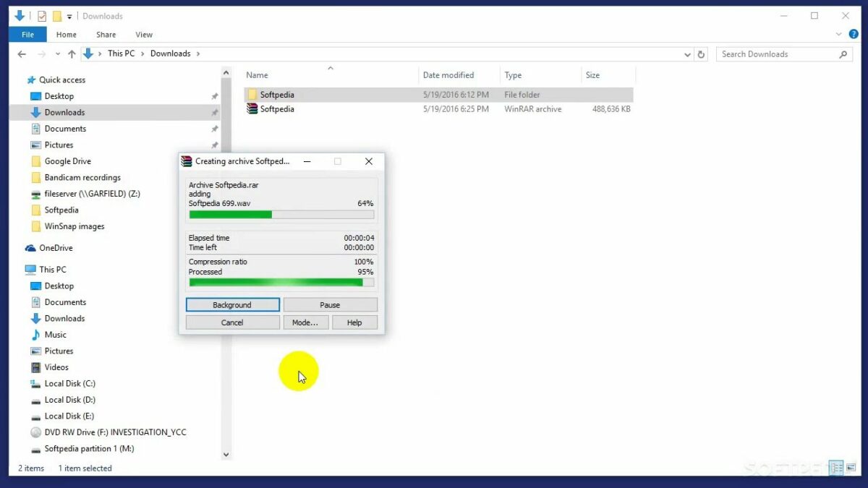The height and width of the screenshot is (488, 868).
Task: Open the File menu tab
Action: [27, 34]
